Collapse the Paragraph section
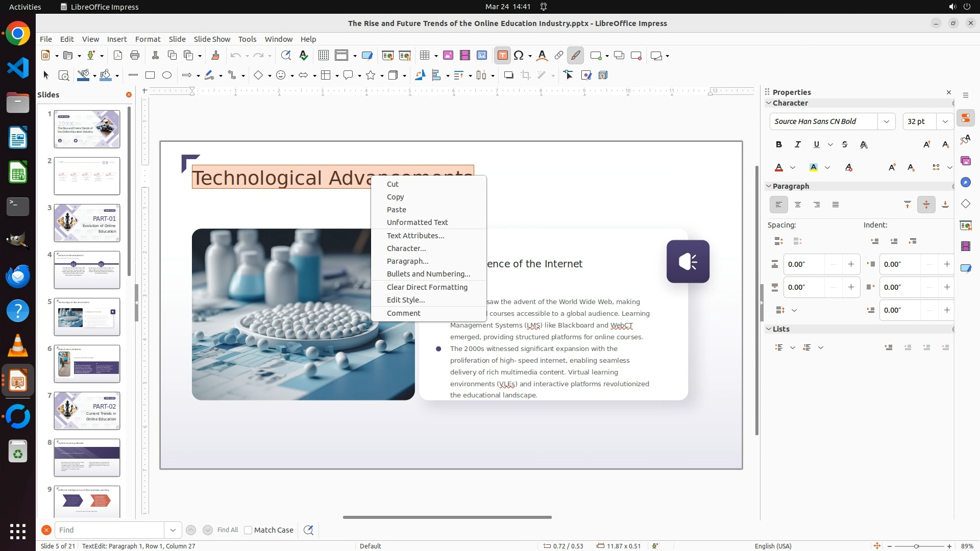 [x=769, y=186]
